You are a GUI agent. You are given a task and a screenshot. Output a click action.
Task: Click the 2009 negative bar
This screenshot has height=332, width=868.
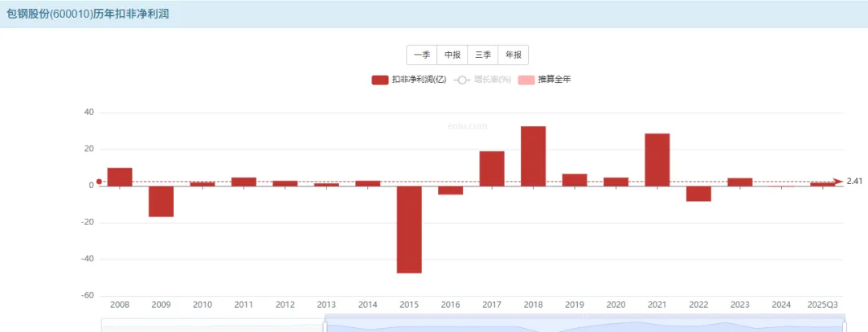click(x=161, y=202)
